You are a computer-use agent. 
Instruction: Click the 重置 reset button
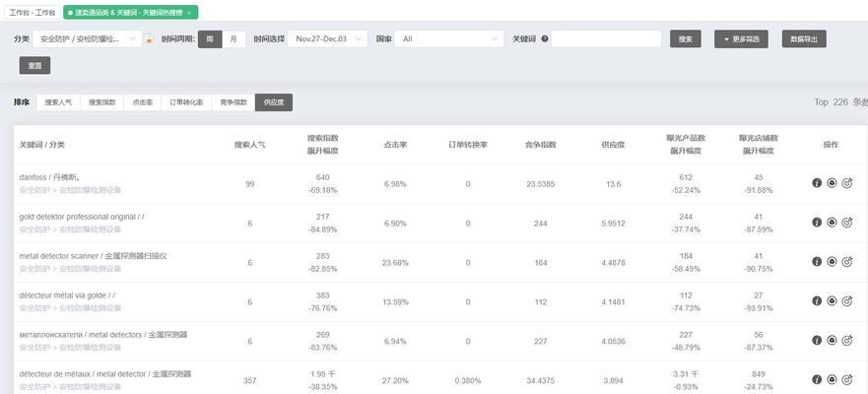[34, 65]
